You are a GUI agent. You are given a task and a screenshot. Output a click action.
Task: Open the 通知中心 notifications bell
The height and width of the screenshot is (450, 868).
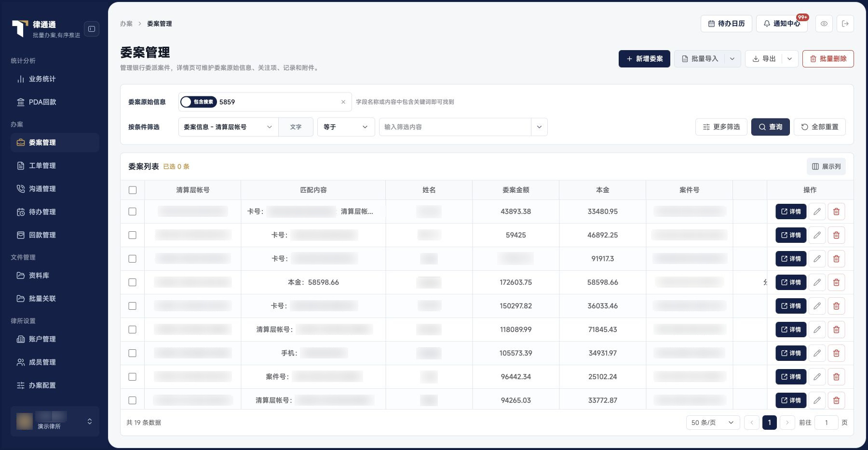[x=782, y=24]
